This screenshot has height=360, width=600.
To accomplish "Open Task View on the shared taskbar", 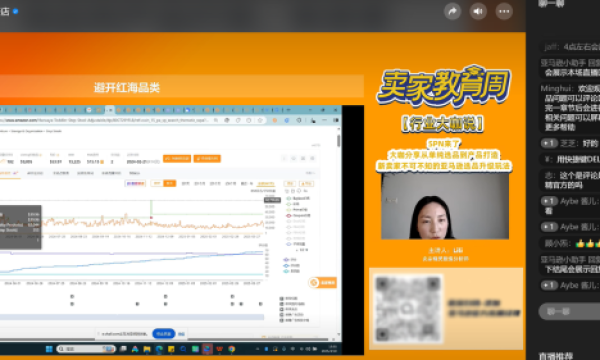I will (123, 349).
